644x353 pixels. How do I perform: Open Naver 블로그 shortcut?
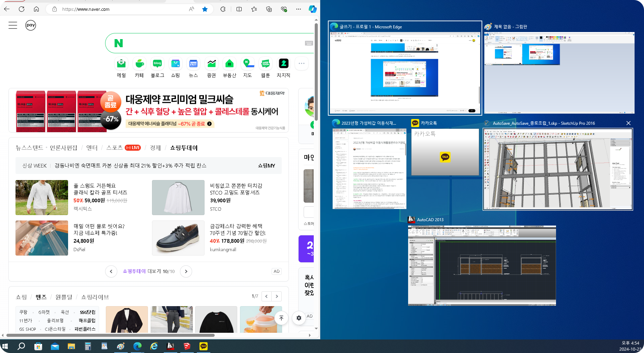pyautogui.click(x=157, y=67)
